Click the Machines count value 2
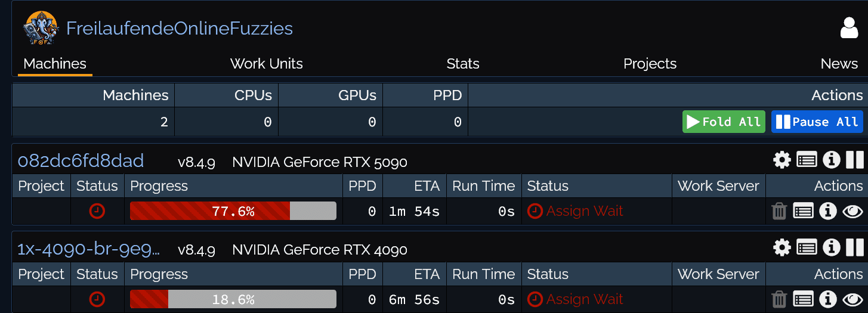Image resolution: width=868 pixels, height=313 pixels. click(x=164, y=122)
